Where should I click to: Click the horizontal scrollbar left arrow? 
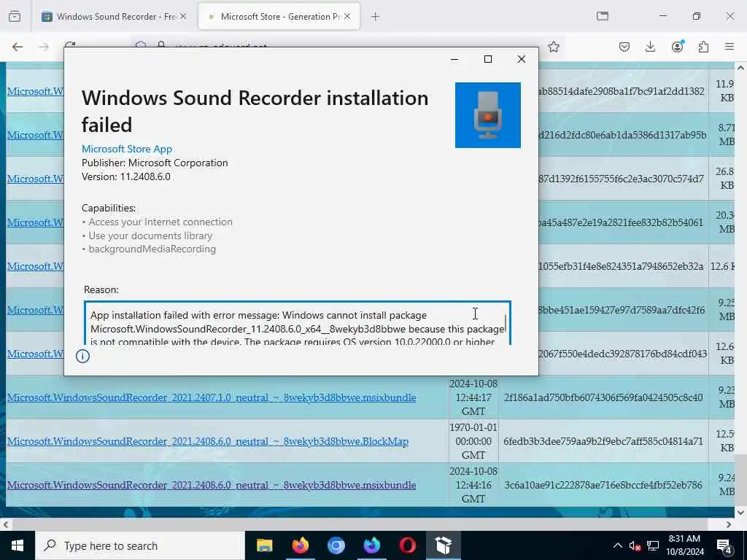(x=5, y=525)
